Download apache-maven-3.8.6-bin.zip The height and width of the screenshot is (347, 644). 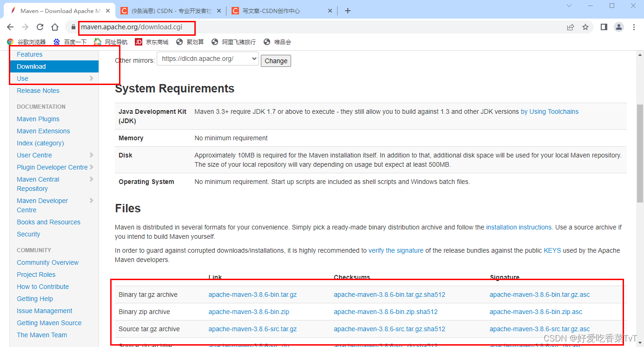click(249, 312)
